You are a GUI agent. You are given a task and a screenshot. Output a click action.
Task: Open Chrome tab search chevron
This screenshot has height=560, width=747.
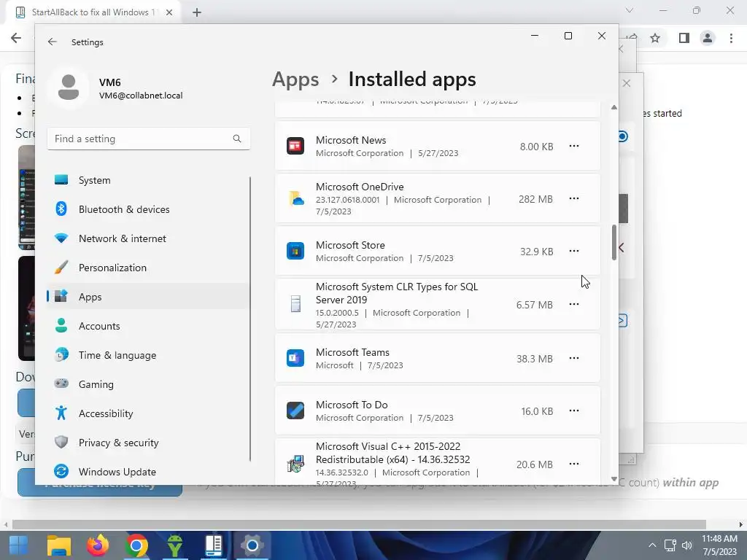[x=630, y=10]
